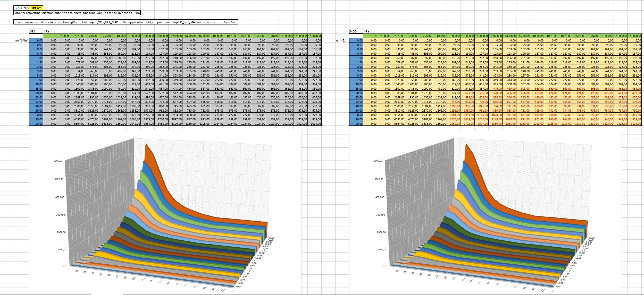The width and height of the screenshot is (644, 295).
Task: Select red value 1188,00 in MOD table
Action: (x=523, y=124)
